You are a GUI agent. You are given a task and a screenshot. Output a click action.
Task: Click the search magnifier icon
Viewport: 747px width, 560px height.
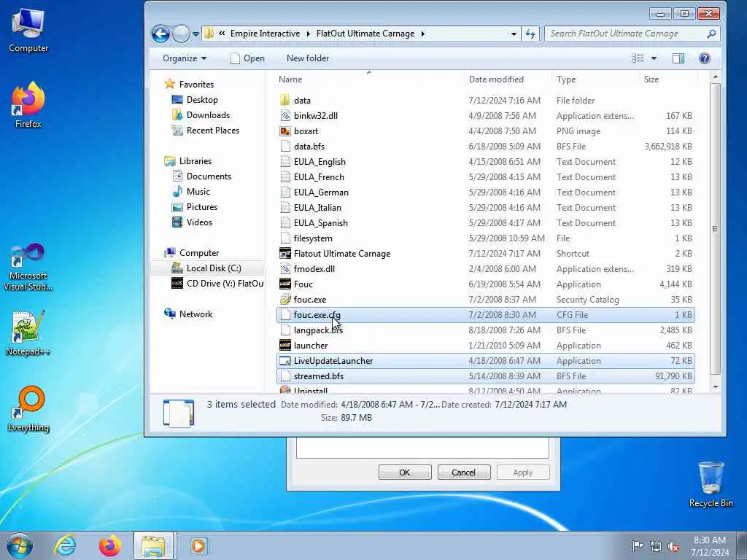tap(711, 34)
